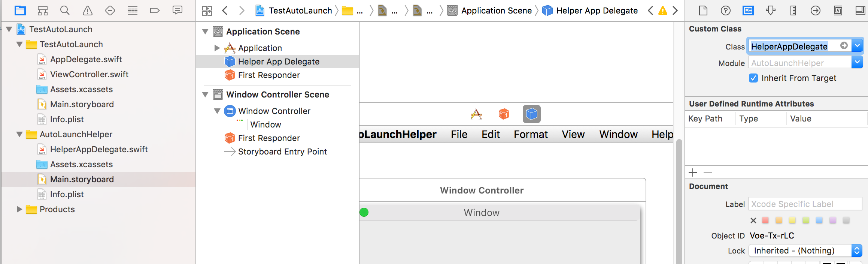Screen dimensions: 868x264
Task: Show the Size inspector ruler icon
Action: point(793,10)
